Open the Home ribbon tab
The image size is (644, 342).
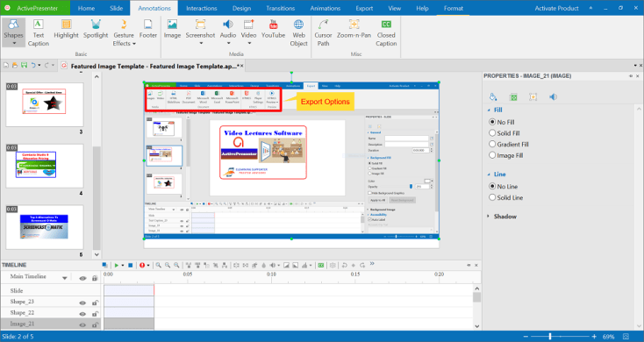click(x=86, y=8)
